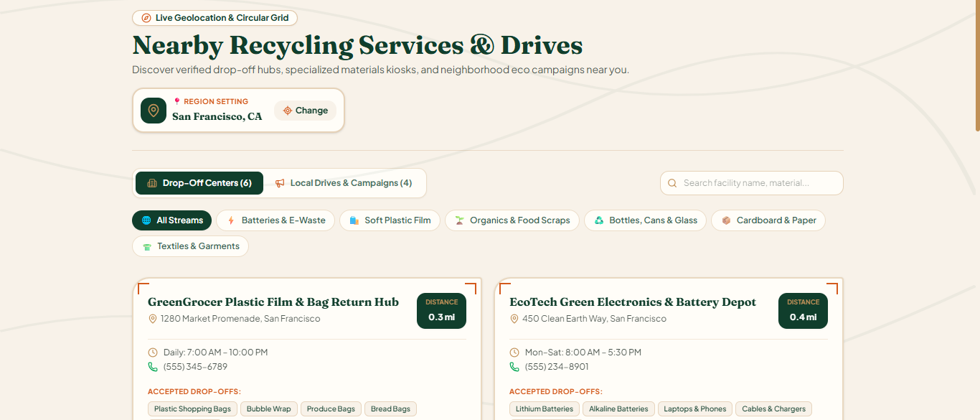Open GreenGrocer Plastic Film & Bag Return Hub
The width and height of the screenshot is (980, 420).
coord(273,302)
